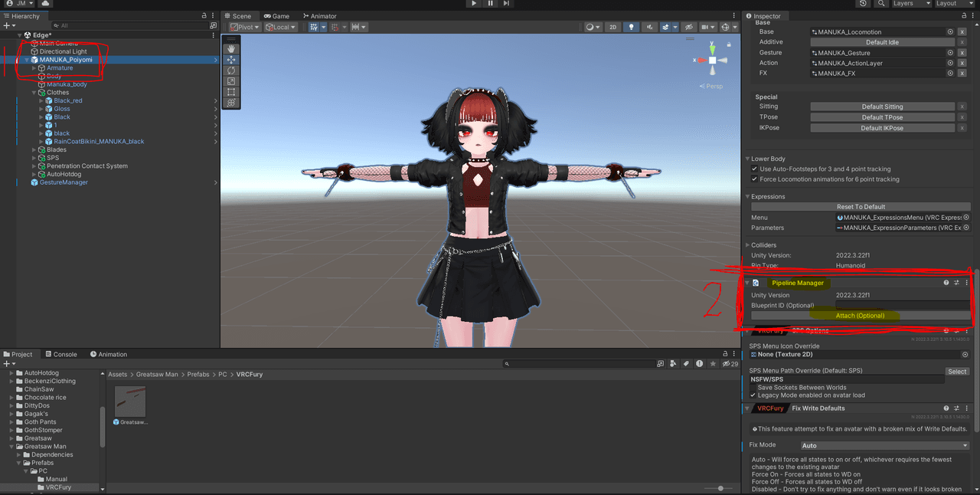
Task: Click the Play button
Action: [x=475, y=4]
